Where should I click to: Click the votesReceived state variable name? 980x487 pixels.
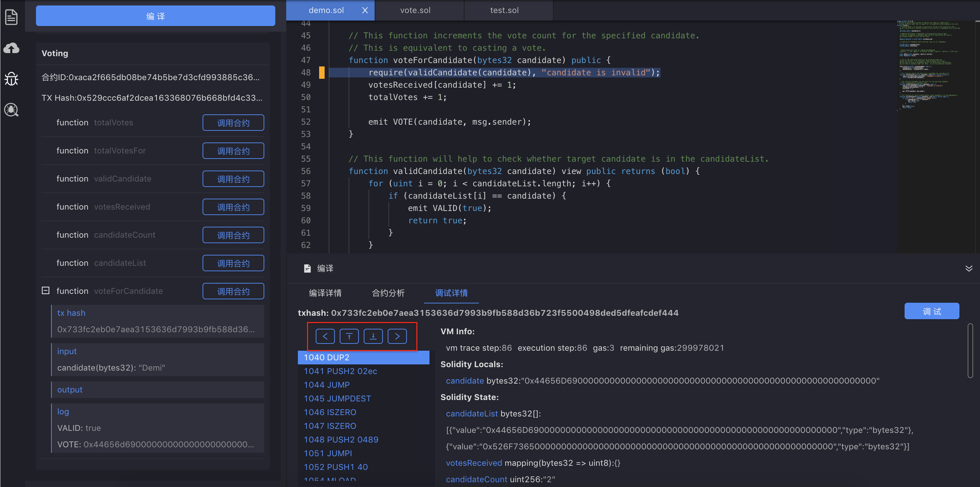pos(474,463)
